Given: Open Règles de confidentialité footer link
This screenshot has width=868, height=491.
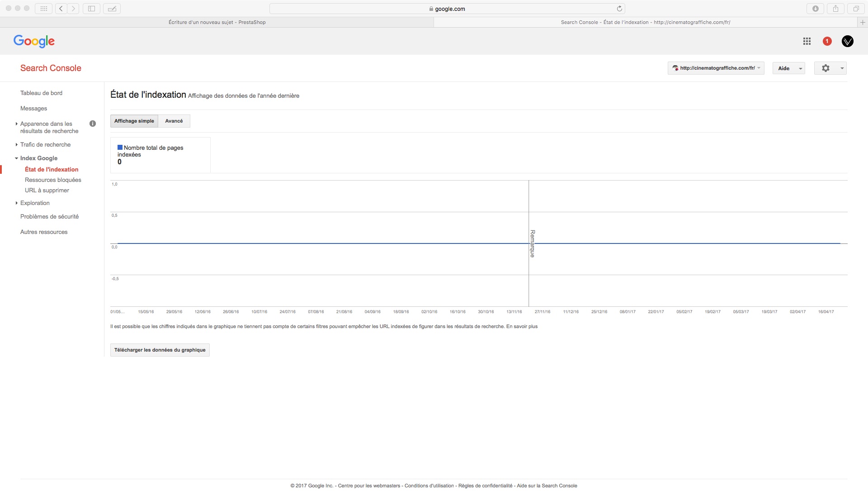Looking at the screenshot, I should pos(485,486).
